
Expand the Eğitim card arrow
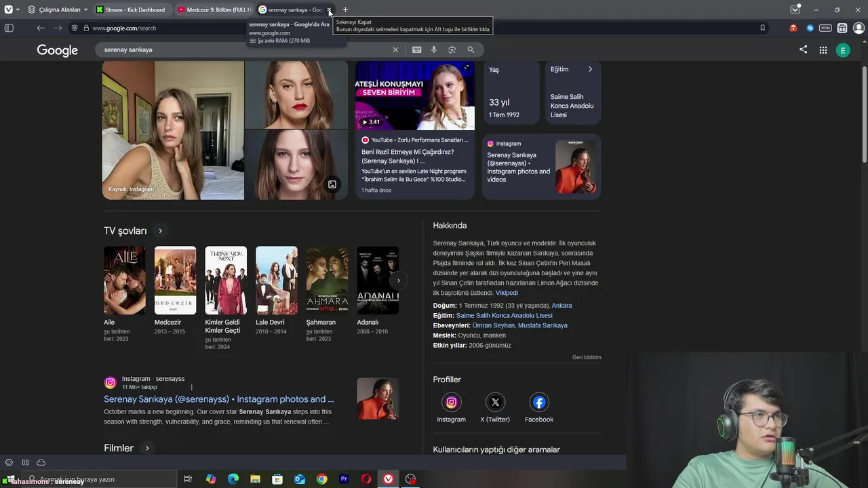(590, 69)
